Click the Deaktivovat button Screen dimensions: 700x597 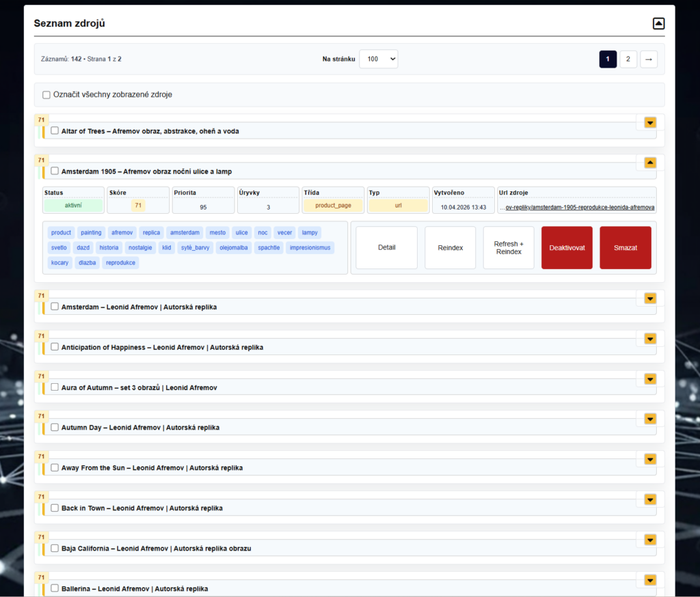tap(567, 248)
